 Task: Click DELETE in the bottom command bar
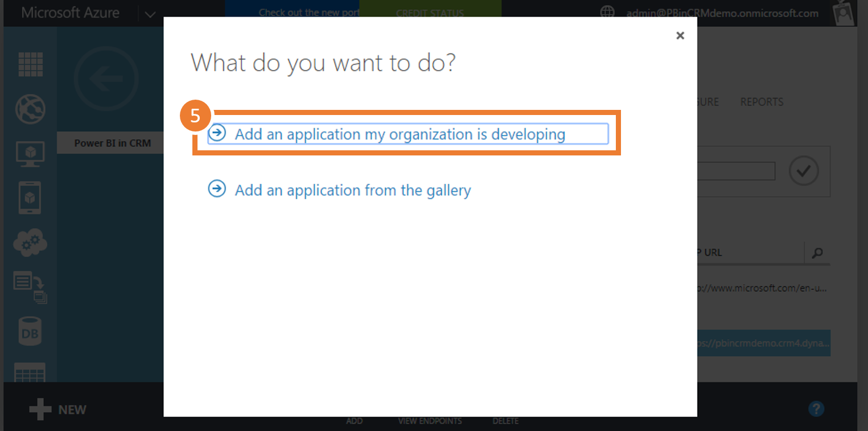[x=505, y=421]
